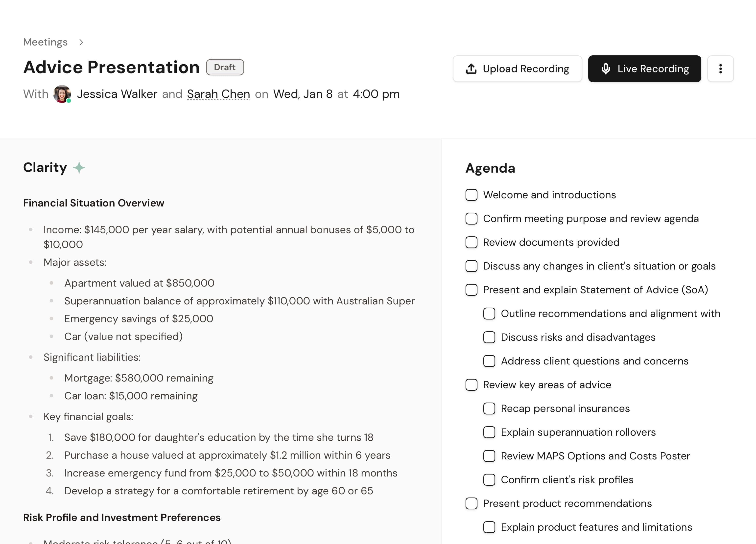Check Explain superannuation rollovers
756x544 pixels.
pos(489,432)
